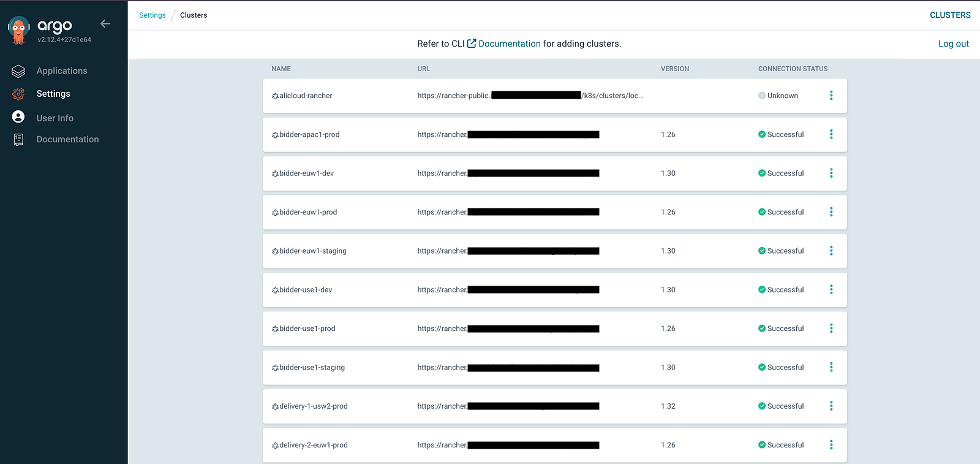Switch to the CLUSTERS tab
The image size is (980, 464).
[950, 15]
